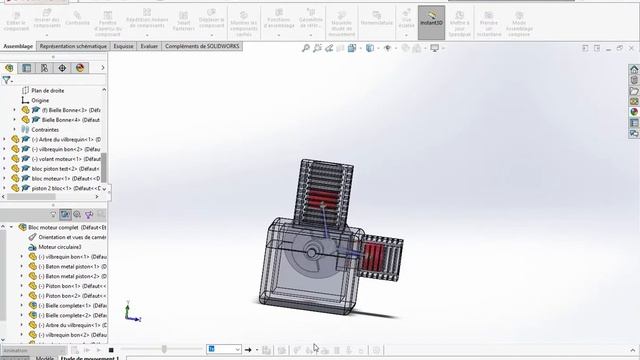Image resolution: width=640 pixels, height=360 pixels.
Task: Select Origine in the feature tree
Action: [40, 100]
